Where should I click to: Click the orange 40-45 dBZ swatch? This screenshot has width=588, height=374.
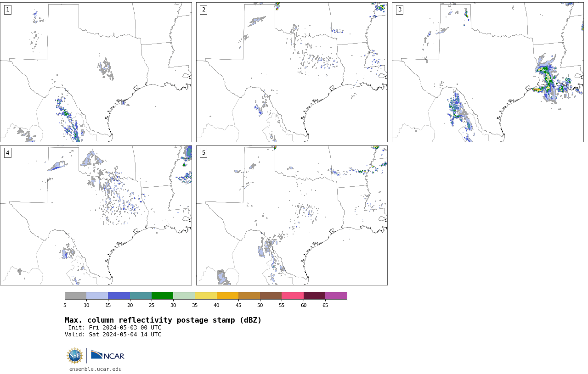click(227, 296)
